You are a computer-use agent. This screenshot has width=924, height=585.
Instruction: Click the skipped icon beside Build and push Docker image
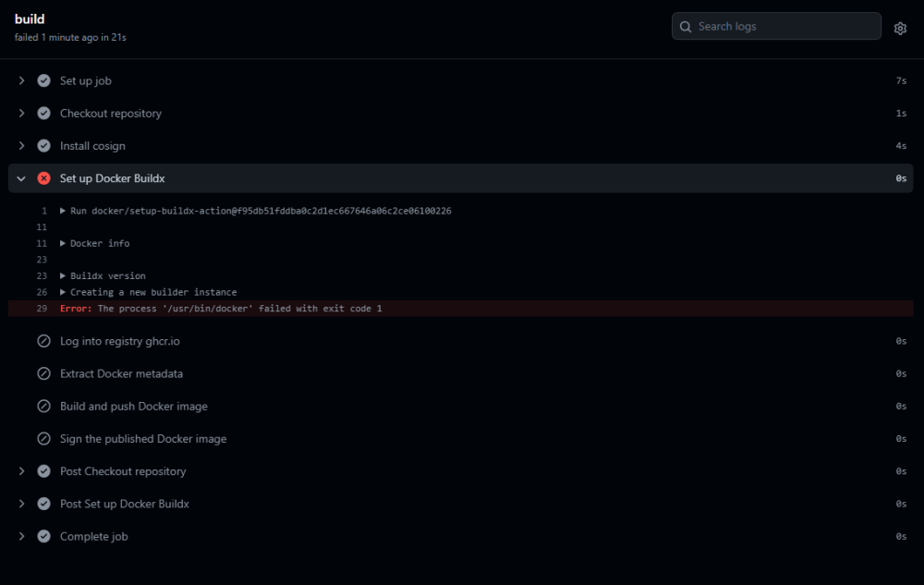(43, 406)
